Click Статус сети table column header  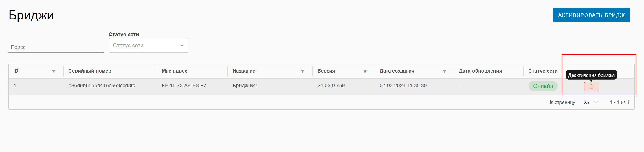click(x=543, y=71)
